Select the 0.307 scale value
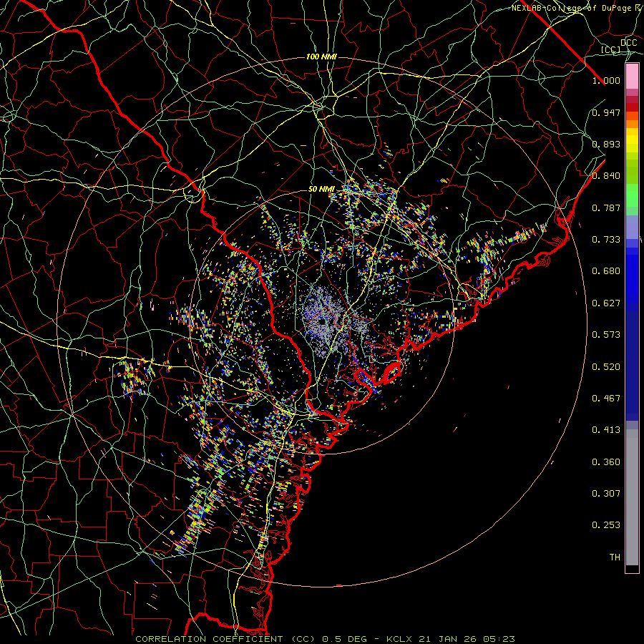This screenshot has width=644, height=644. click(x=606, y=493)
